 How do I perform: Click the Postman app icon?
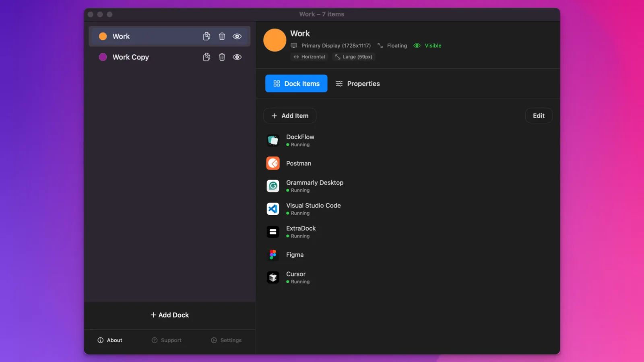click(x=273, y=163)
